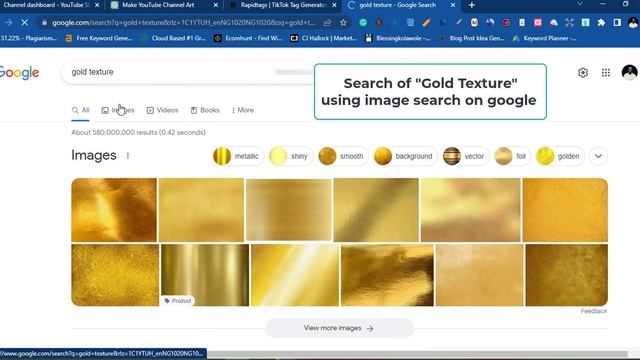Close the gold texture Google Search tab
Image resolution: width=640 pixels, height=360 pixels.
click(453, 5)
